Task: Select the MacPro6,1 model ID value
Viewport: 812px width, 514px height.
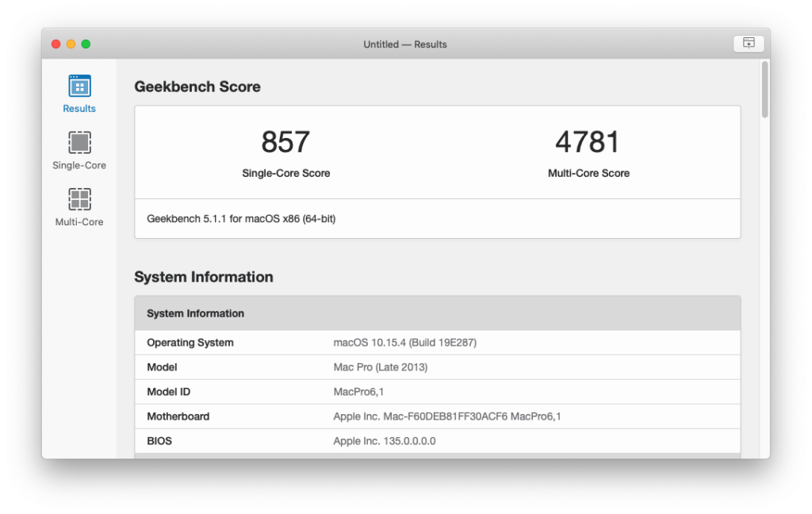Action: [358, 392]
